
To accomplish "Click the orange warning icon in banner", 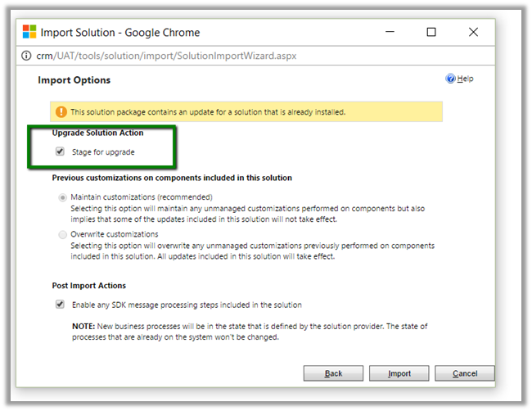I will tap(61, 112).
